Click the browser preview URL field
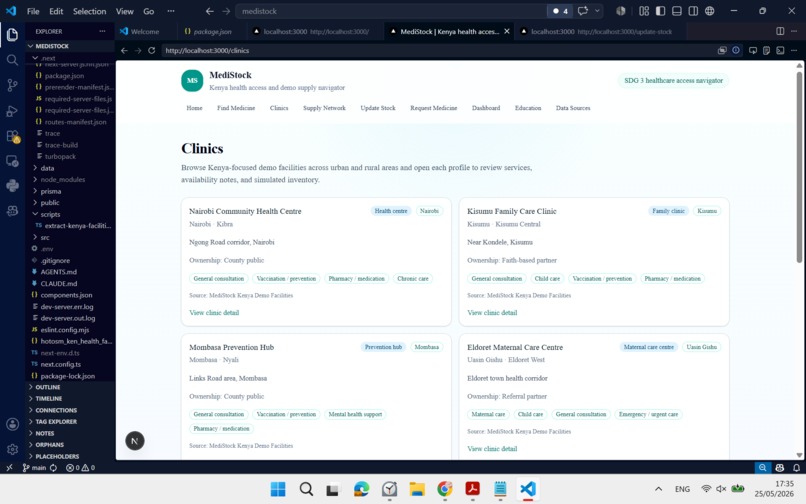Image resolution: width=806 pixels, height=504 pixels. point(437,50)
